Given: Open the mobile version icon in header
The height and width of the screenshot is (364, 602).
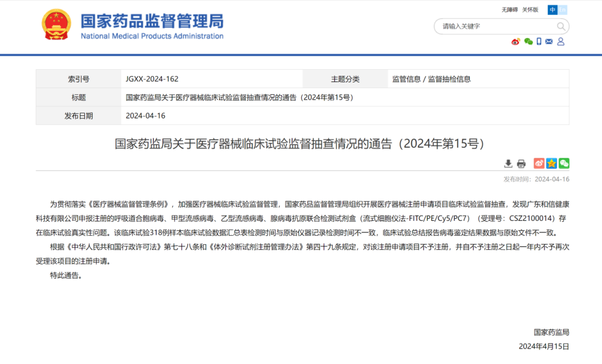Looking at the screenshot, I should pyautogui.click(x=538, y=41).
